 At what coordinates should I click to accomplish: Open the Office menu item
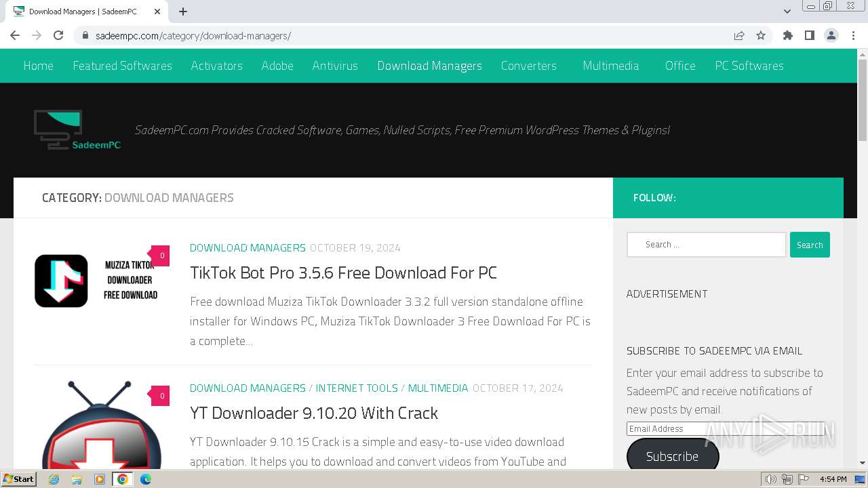click(680, 66)
